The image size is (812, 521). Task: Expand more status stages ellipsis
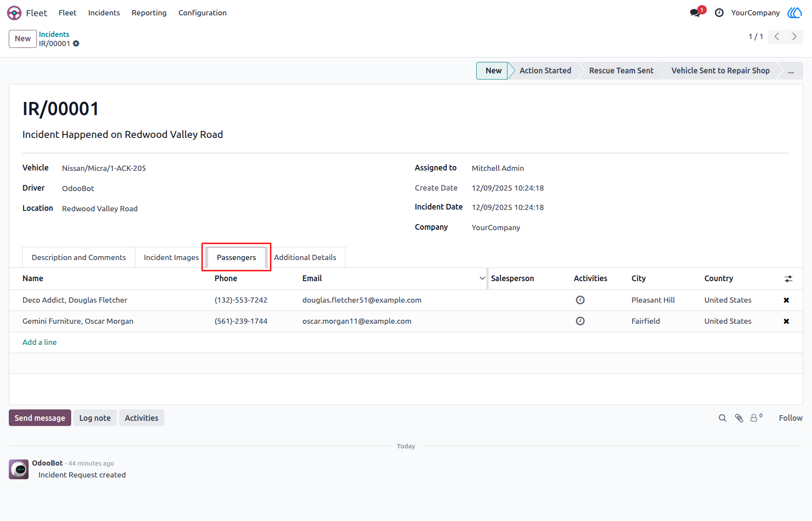(791, 71)
